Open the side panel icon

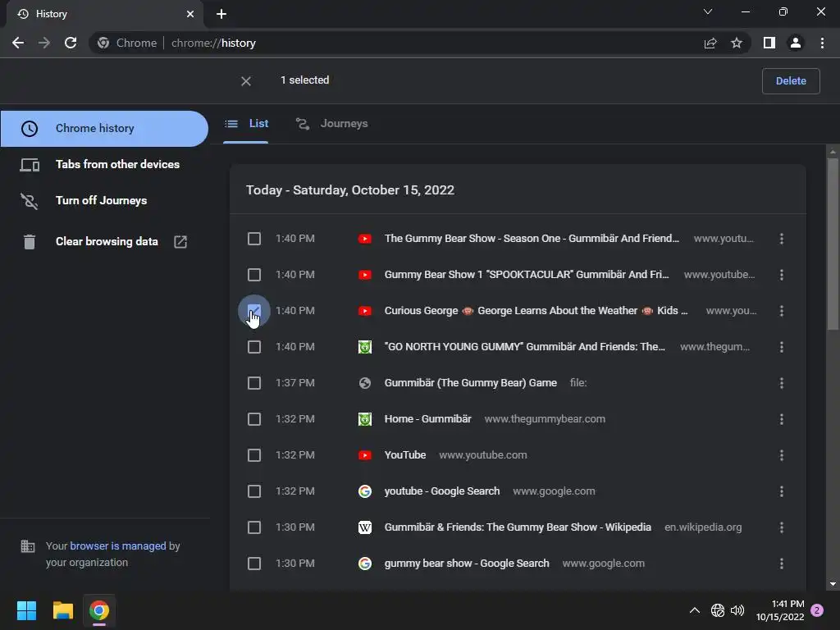769,43
